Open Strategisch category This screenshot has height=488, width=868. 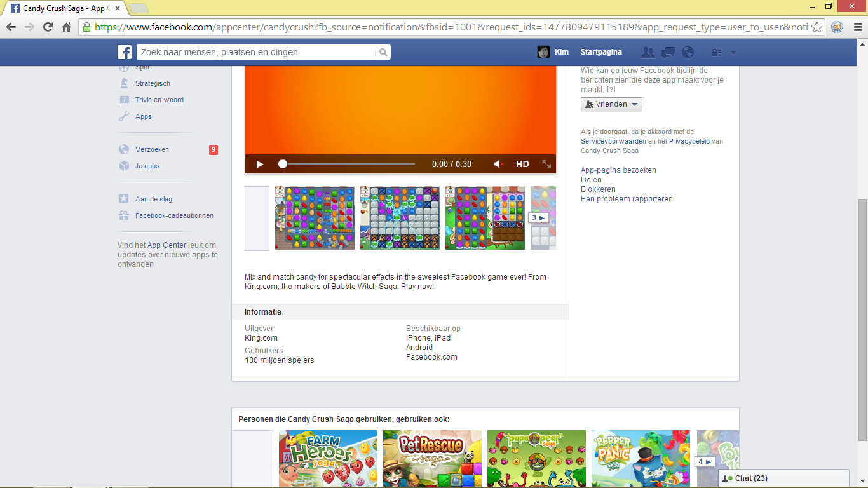point(153,83)
